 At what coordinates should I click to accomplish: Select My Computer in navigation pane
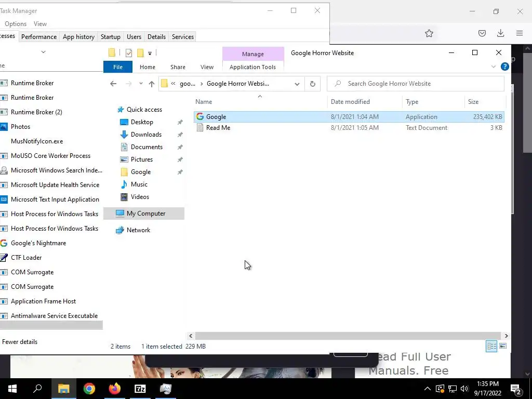(144, 214)
